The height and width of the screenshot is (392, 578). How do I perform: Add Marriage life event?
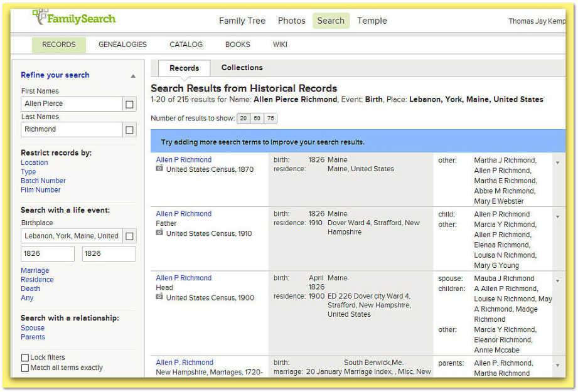click(x=35, y=270)
